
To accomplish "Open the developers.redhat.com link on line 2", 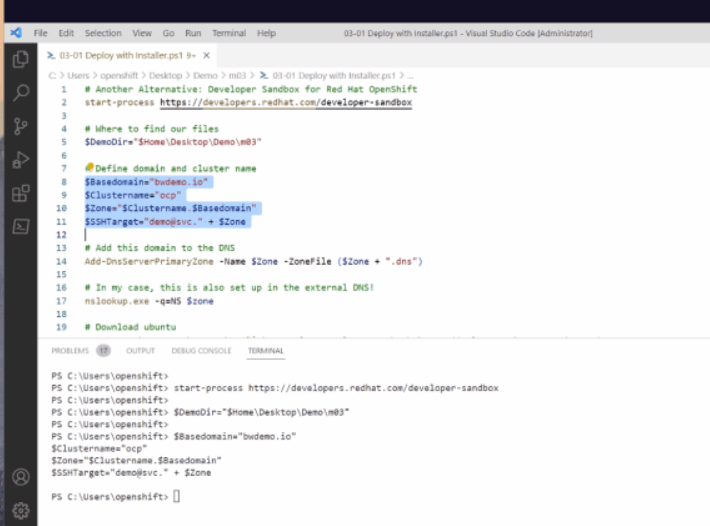I will point(286,102).
